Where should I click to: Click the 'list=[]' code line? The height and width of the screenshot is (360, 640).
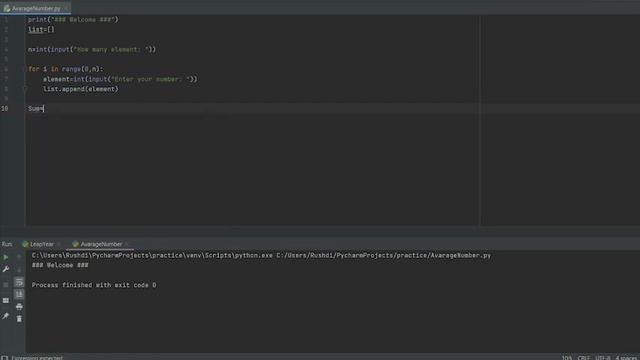click(x=41, y=29)
